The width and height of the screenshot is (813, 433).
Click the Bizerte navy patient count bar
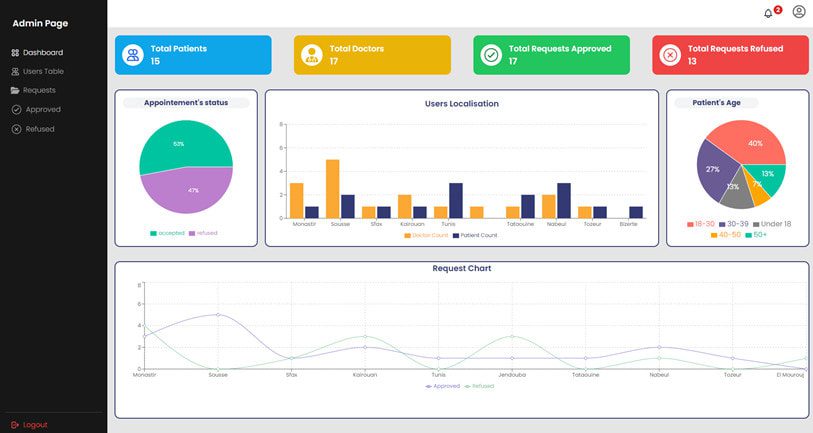[x=636, y=213]
